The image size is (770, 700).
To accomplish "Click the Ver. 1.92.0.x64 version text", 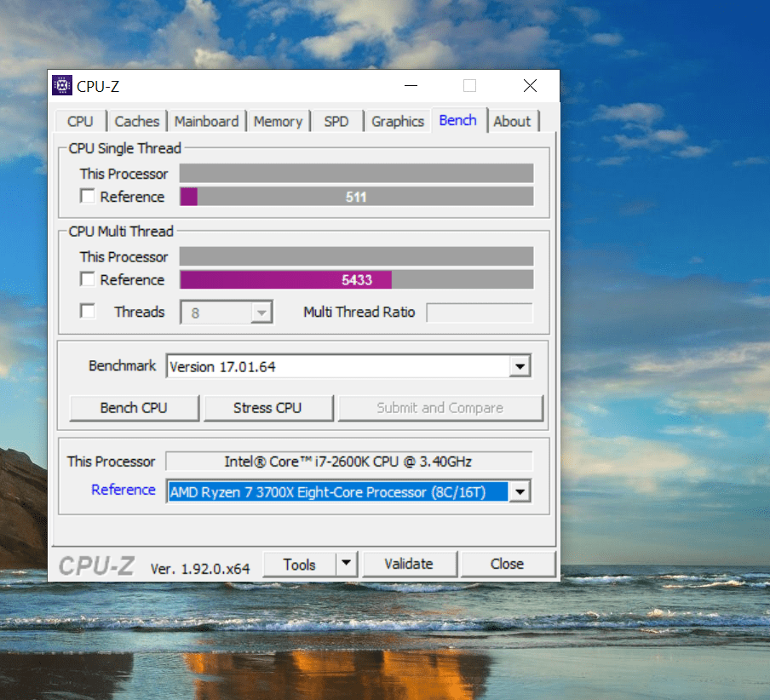I will tap(200, 569).
